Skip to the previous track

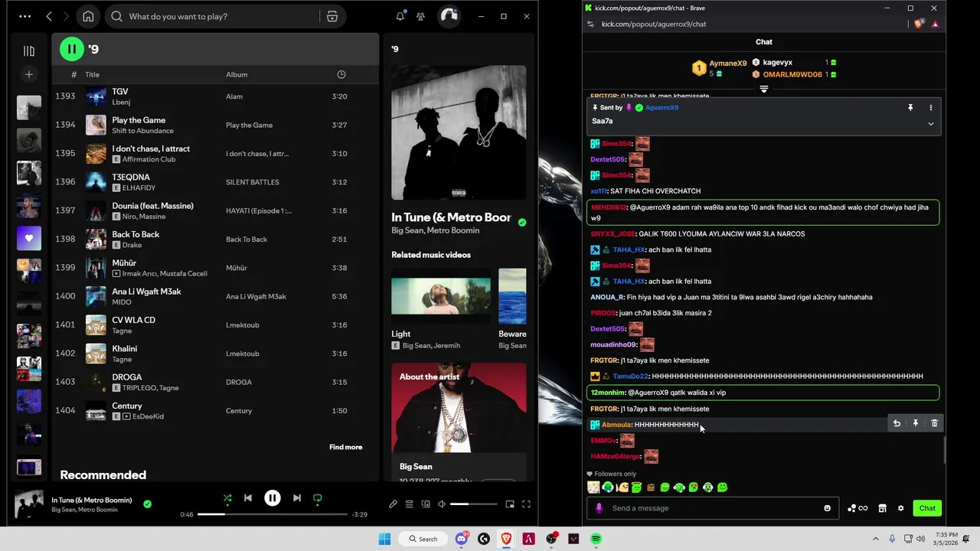(248, 498)
